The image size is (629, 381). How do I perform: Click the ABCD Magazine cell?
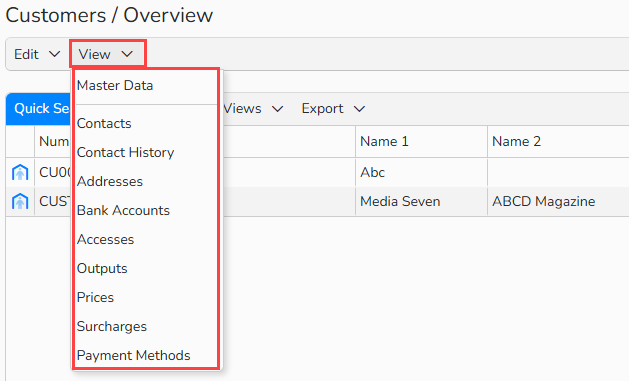(x=558, y=201)
